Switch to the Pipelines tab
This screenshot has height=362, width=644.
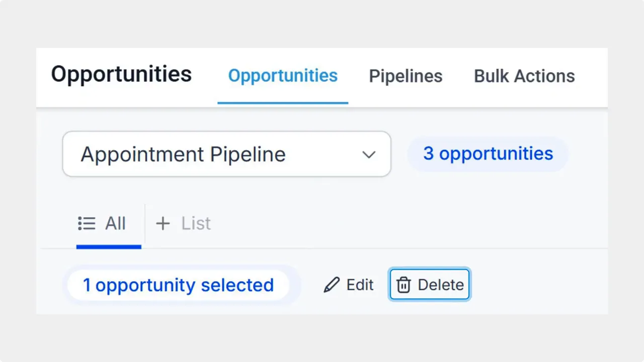[406, 76]
